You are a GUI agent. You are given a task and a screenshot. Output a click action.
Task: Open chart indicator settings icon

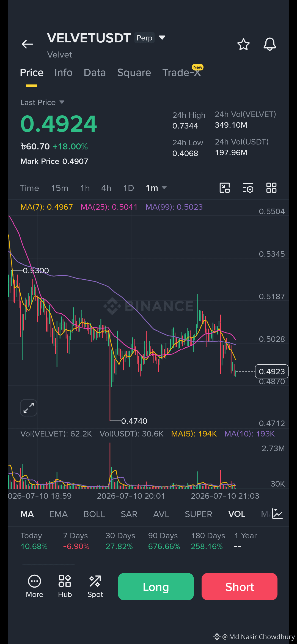pos(248,188)
